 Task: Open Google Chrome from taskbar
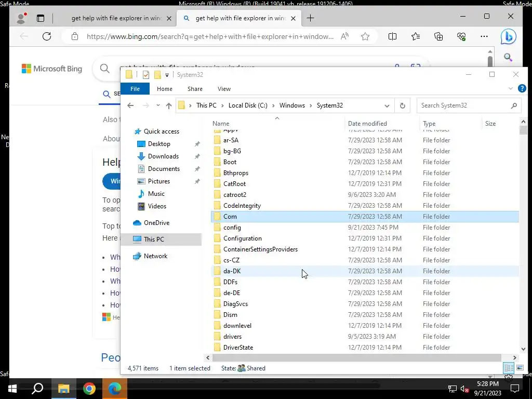(x=89, y=389)
